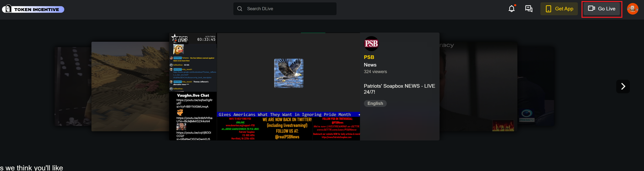Open the PSB channel avatar logo
Image resolution: width=644 pixels, height=171 pixels.
coord(371,44)
